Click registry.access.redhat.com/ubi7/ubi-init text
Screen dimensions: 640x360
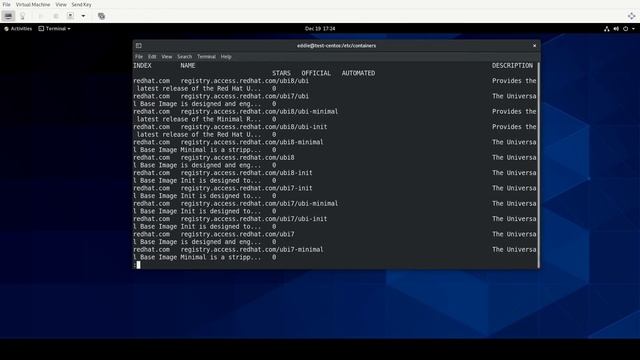(254, 219)
